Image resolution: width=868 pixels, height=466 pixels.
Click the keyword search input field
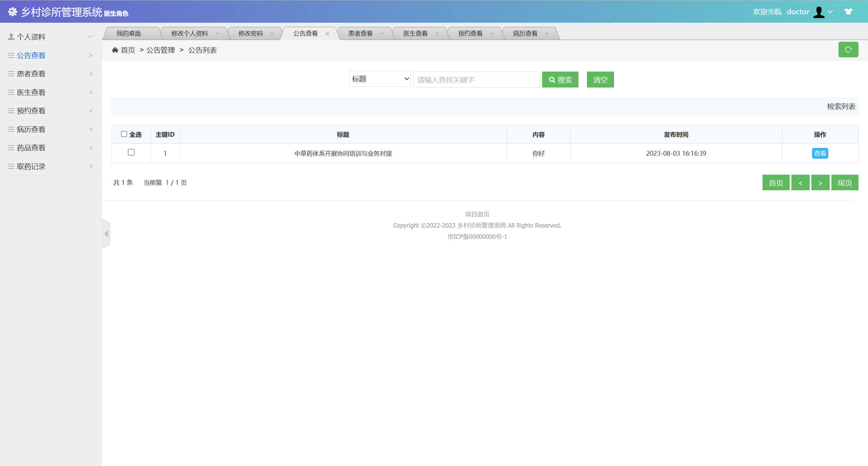pyautogui.click(x=476, y=79)
